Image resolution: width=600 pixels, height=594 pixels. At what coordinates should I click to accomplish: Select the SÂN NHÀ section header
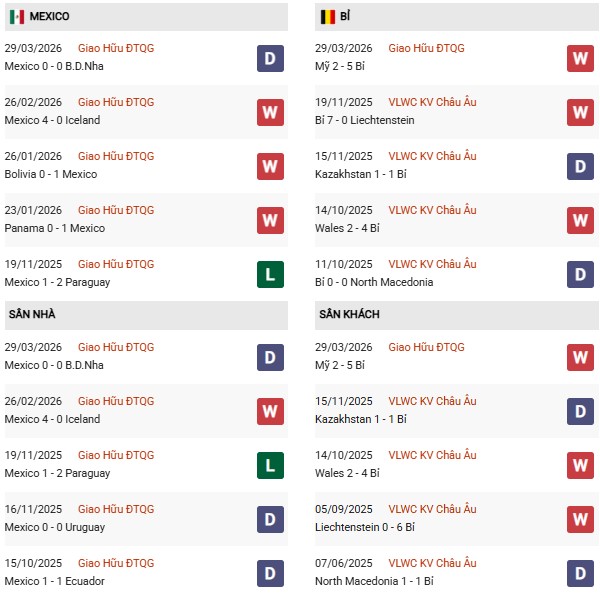point(33,315)
